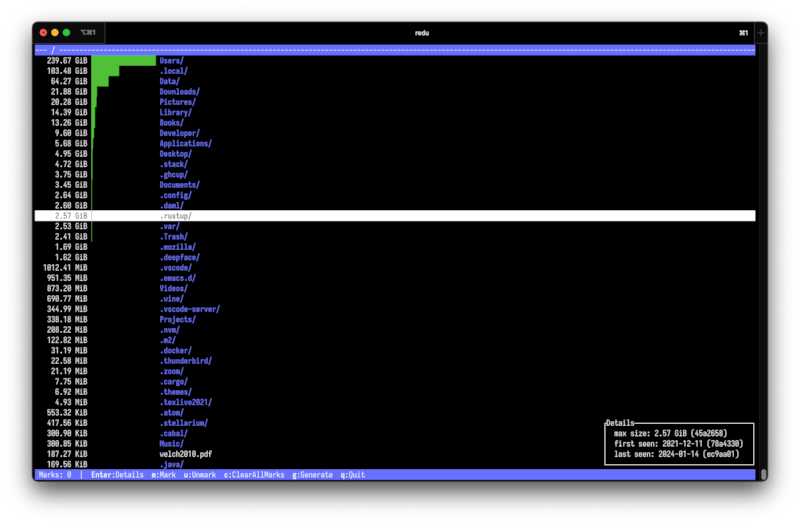The height and width of the screenshot is (524, 800).
Task: Select the Music/ directory entry
Action: pyautogui.click(x=171, y=444)
